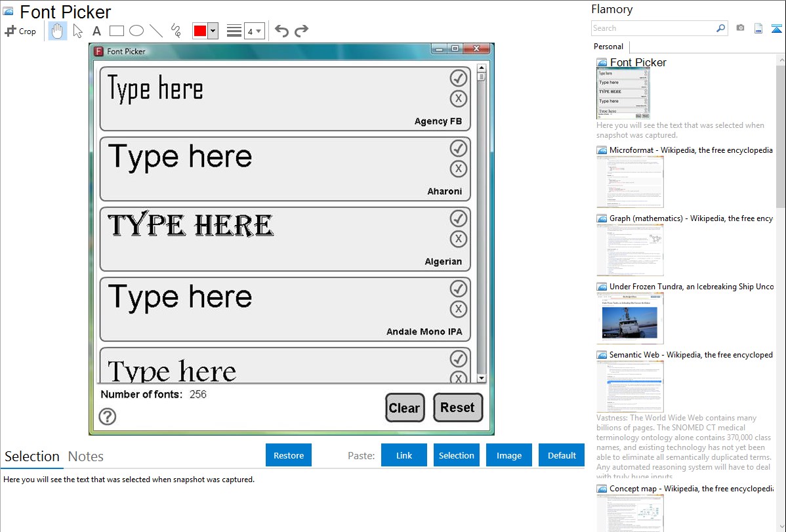Toggle the checkmark on the Algerian font

click(x=459, y=218)
